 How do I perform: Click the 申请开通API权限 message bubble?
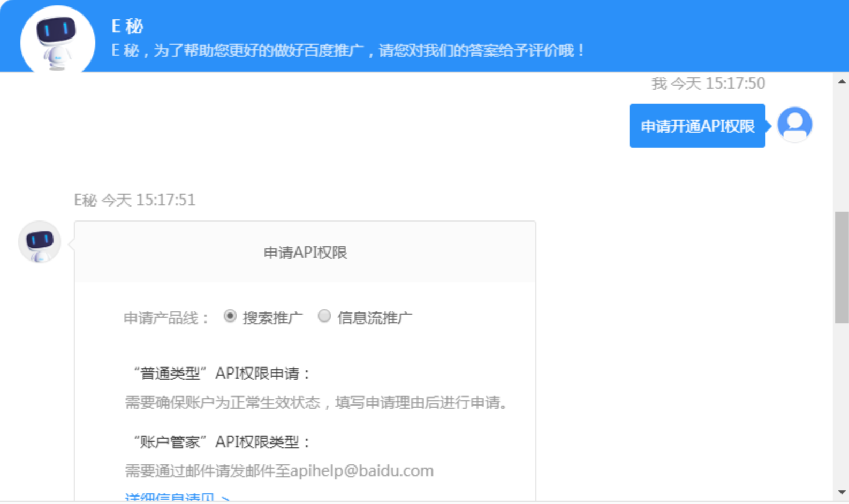pos(697,126)
